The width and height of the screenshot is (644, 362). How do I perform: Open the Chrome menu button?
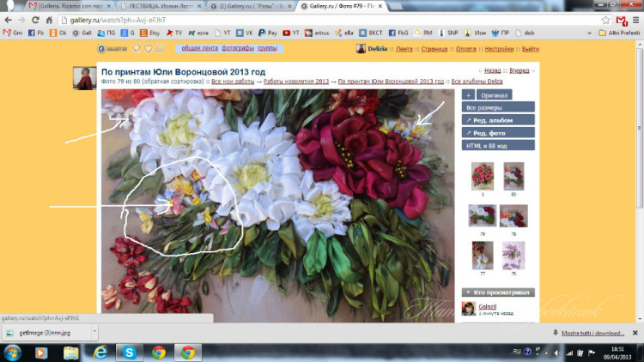pyautogui.click(x=635, y=20)
